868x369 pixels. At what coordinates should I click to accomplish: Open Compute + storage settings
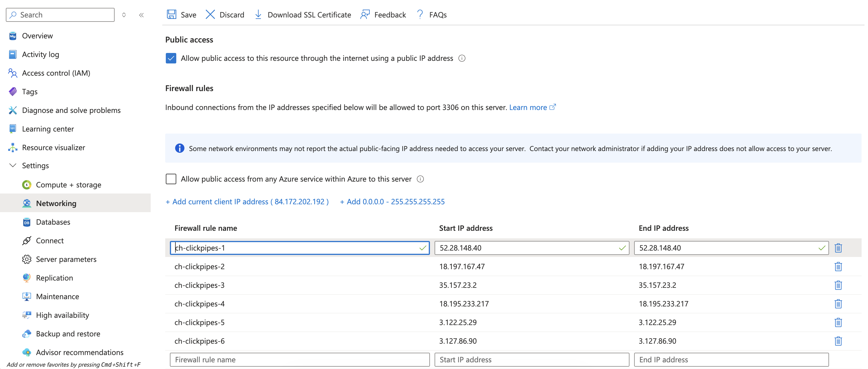coord(68,184)
